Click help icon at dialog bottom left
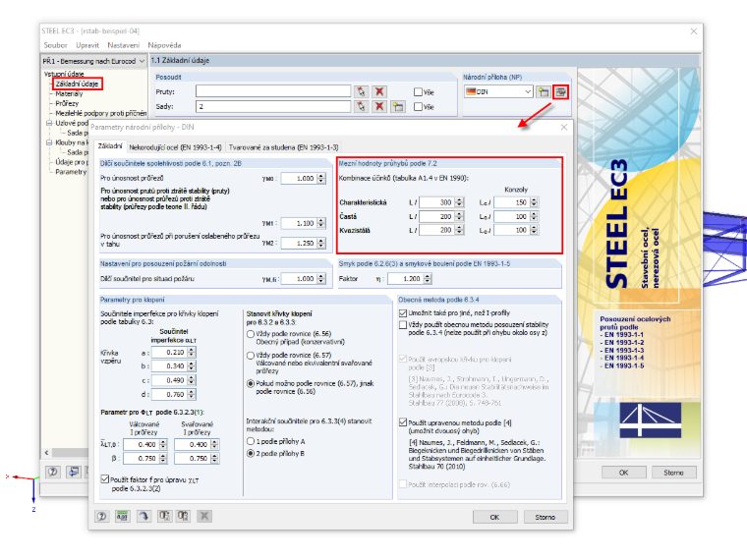Screen dimensions: 747x560 click(x=101, y=516)
